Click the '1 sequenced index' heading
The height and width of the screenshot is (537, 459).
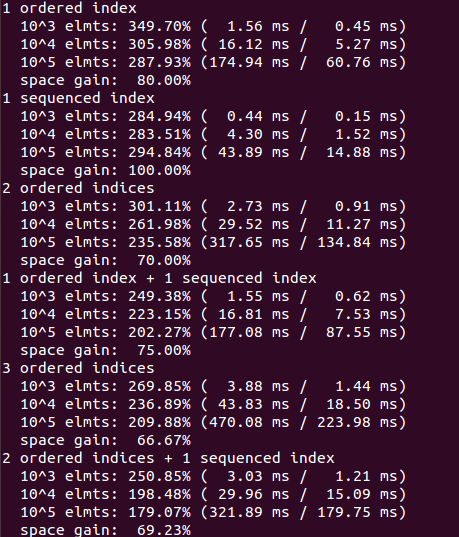(x=78, y=99)
